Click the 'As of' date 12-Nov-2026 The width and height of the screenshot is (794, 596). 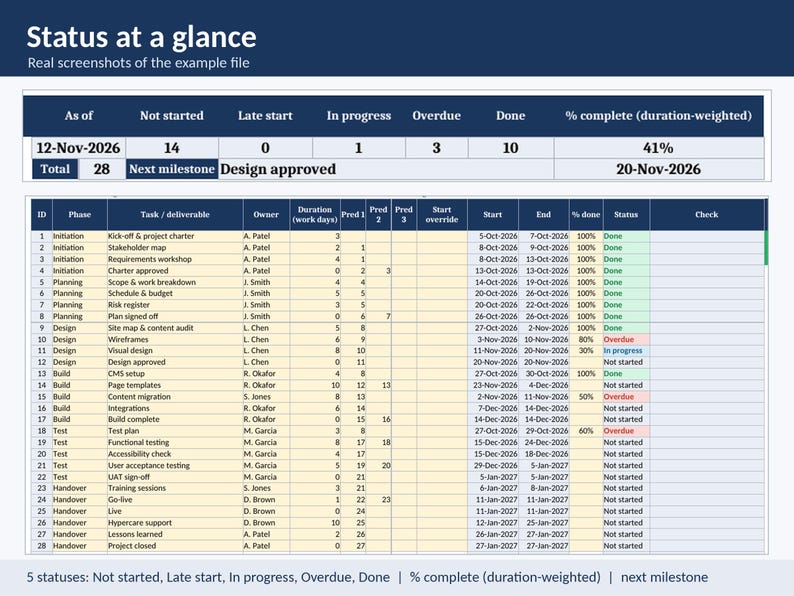[x=78, y=148]
